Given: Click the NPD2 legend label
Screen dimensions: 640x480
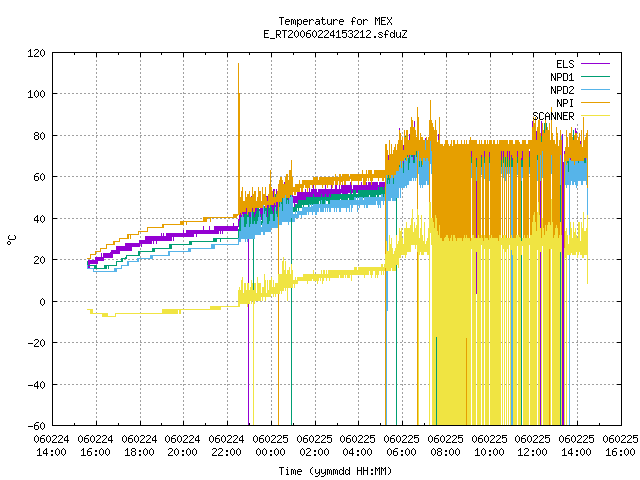Looking at the screenshot, I should (x=562, y=90).
